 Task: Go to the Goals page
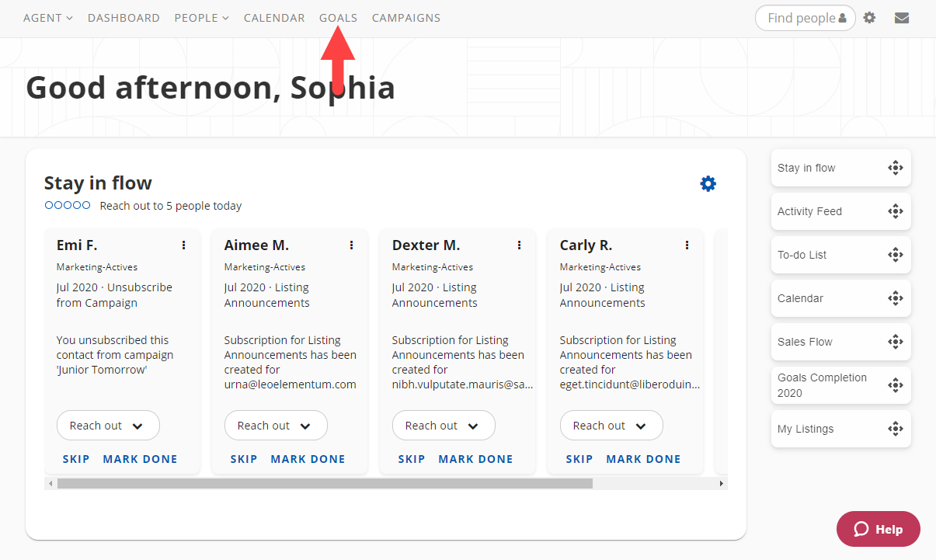click(338, 18)
